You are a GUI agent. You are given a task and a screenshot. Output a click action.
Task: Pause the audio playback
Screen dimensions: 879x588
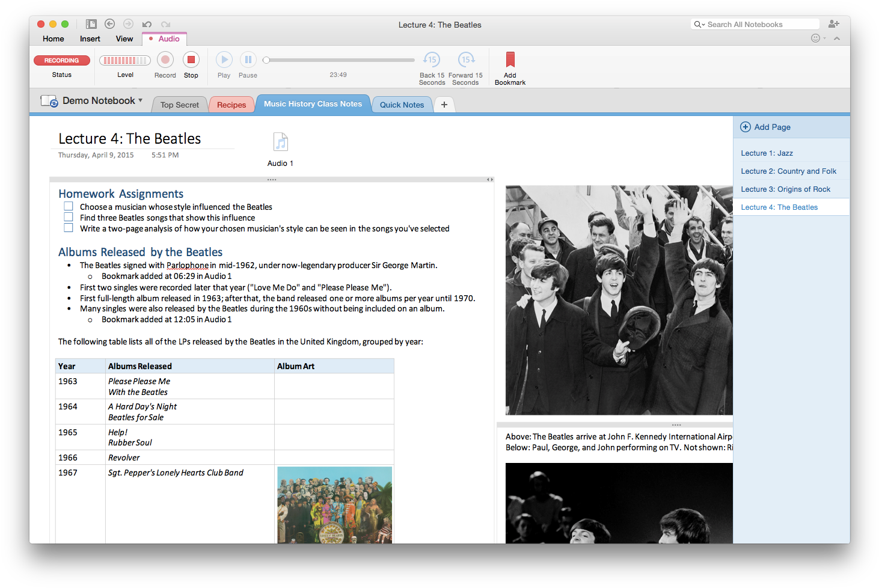coord(248,60)
